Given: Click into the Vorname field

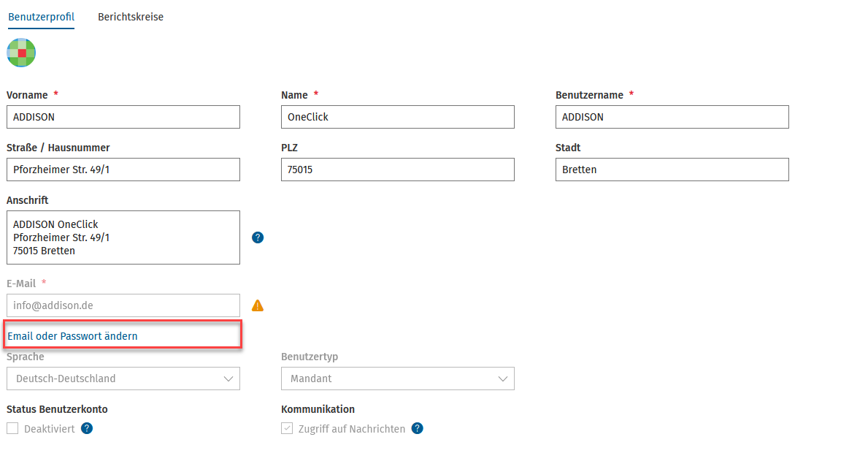Looking at the screenshot, I should 123,117.
